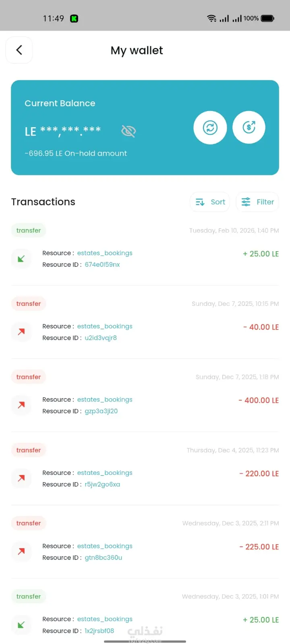The image size is (290, 644).
Task: Open the Filter options
Action: pos(257,202)
